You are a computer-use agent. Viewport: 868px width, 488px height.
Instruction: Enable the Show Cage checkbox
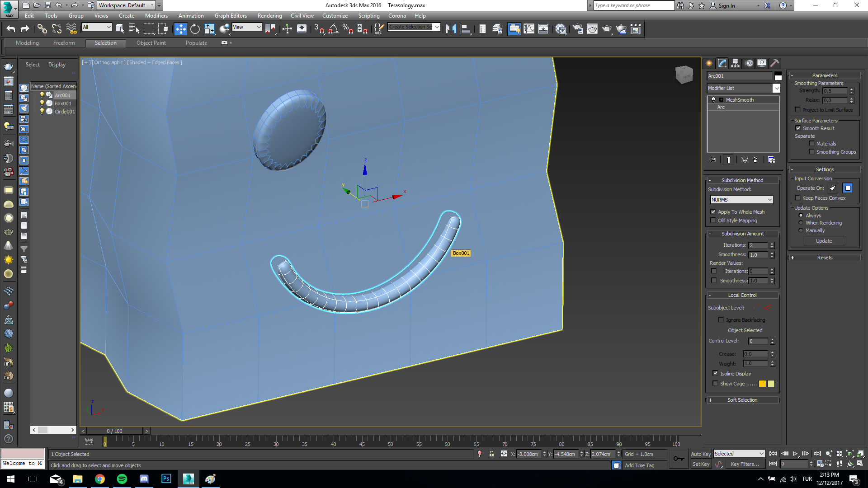pyautogui.click(x=715, y=384)
